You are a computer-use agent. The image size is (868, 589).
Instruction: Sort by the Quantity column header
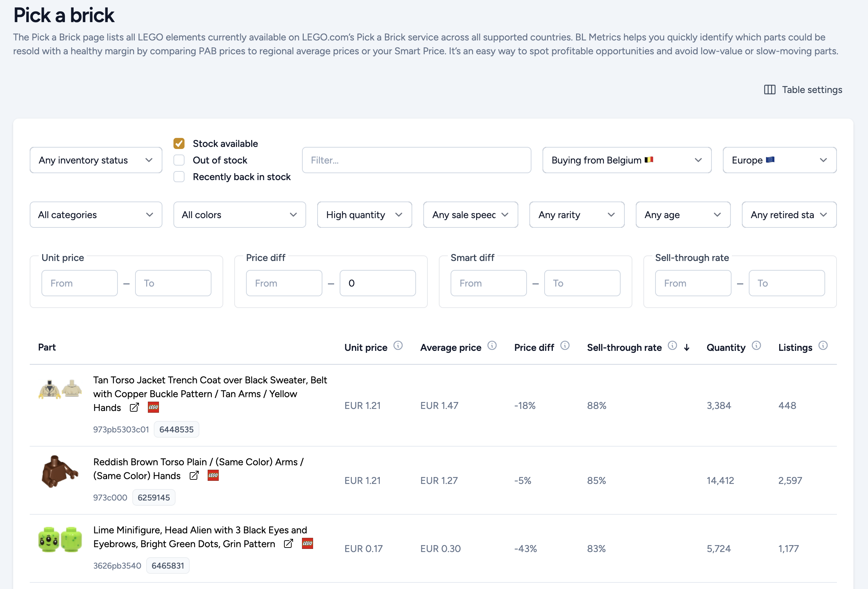(726, 347)
